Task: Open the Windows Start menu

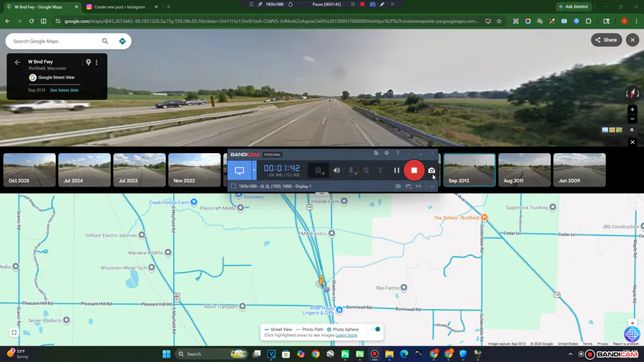Action: coord(166,354)
